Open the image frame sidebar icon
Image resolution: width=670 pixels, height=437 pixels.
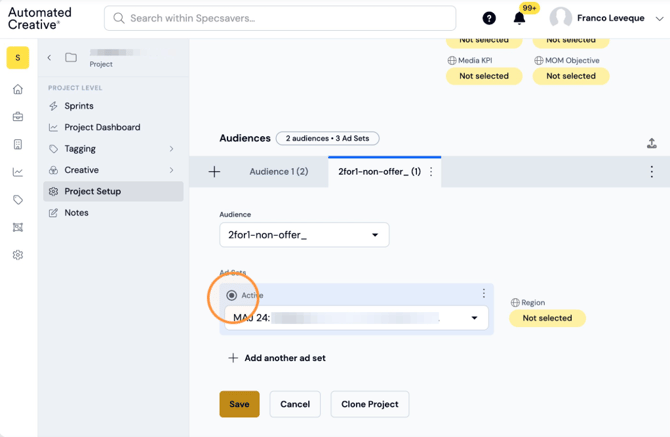pyautogui.click(x=18, y=227)
